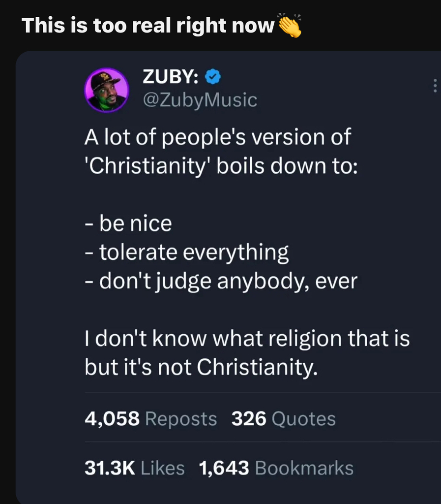Open the three-dot more options menu
Screen dimensions: 441x504
pos(435,87)
